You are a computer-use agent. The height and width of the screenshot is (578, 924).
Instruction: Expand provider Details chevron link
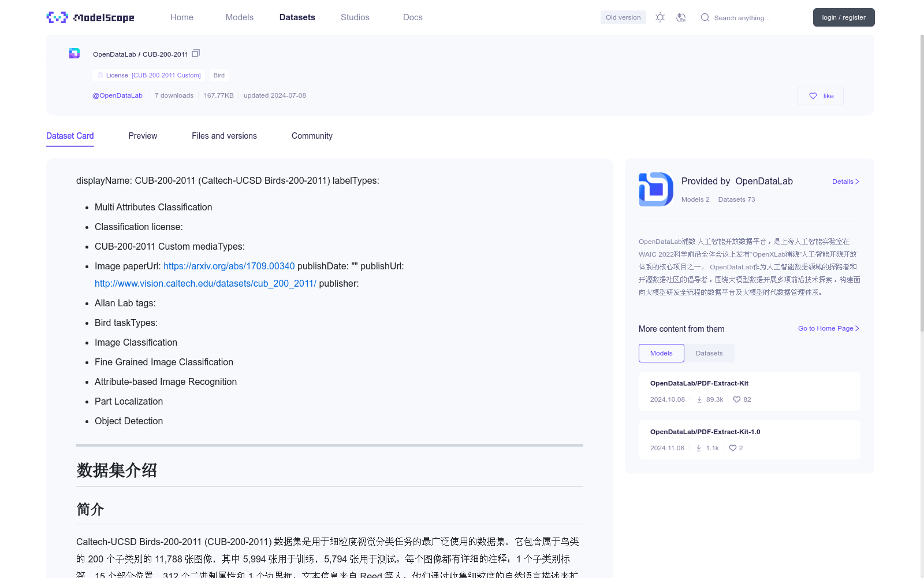[845, 181]
